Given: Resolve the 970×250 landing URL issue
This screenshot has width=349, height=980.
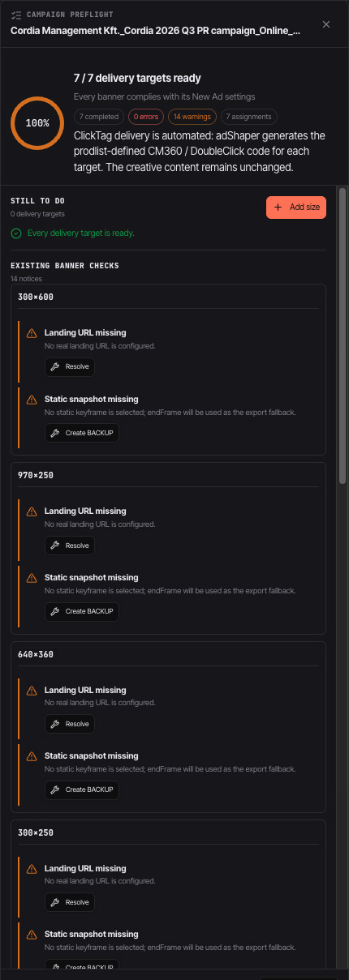Looking at the screenshot, I should [x=70, y=546].
